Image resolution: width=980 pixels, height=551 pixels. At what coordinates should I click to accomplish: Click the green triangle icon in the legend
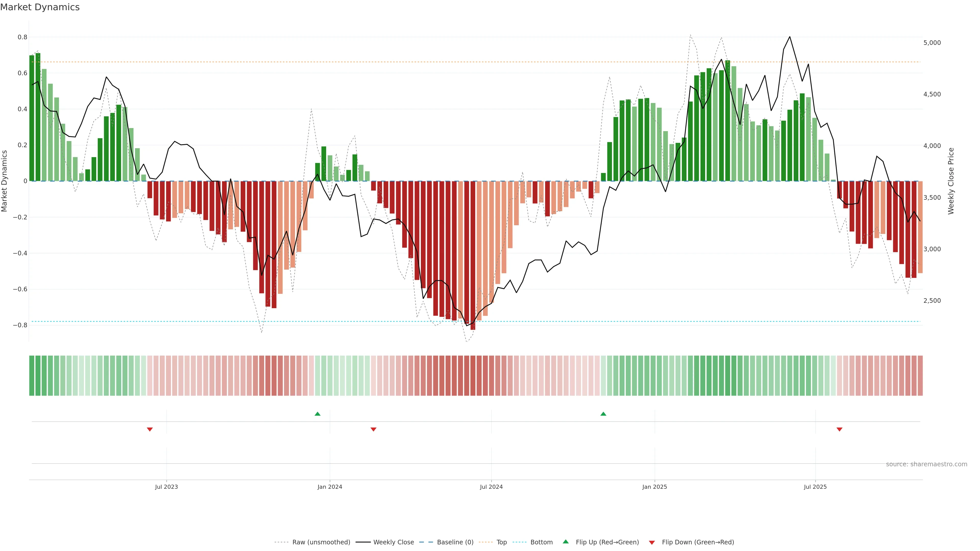(566, 542)
